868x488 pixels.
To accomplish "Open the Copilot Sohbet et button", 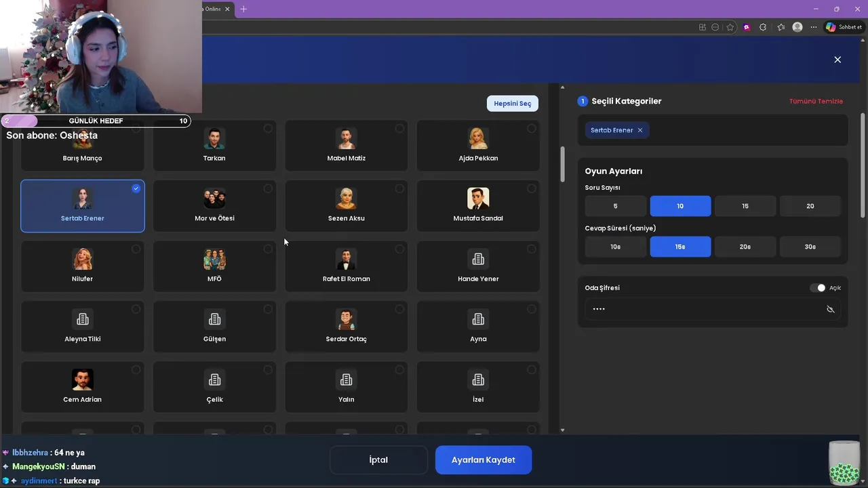I will (844, 27).
